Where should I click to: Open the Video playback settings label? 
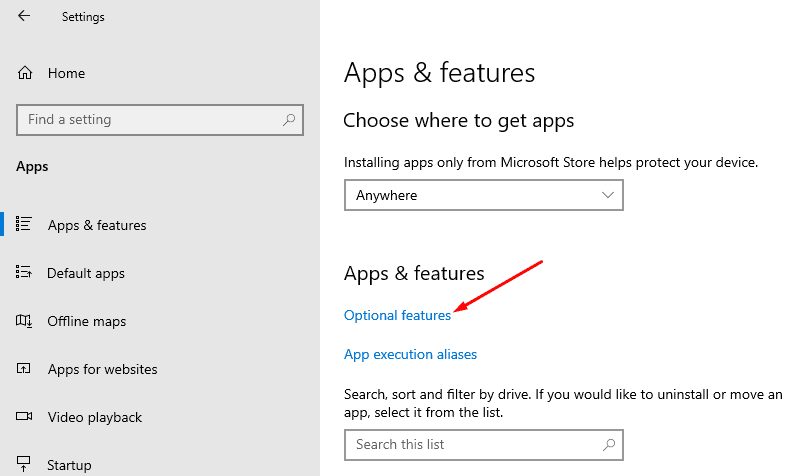(x=95, y=417)
